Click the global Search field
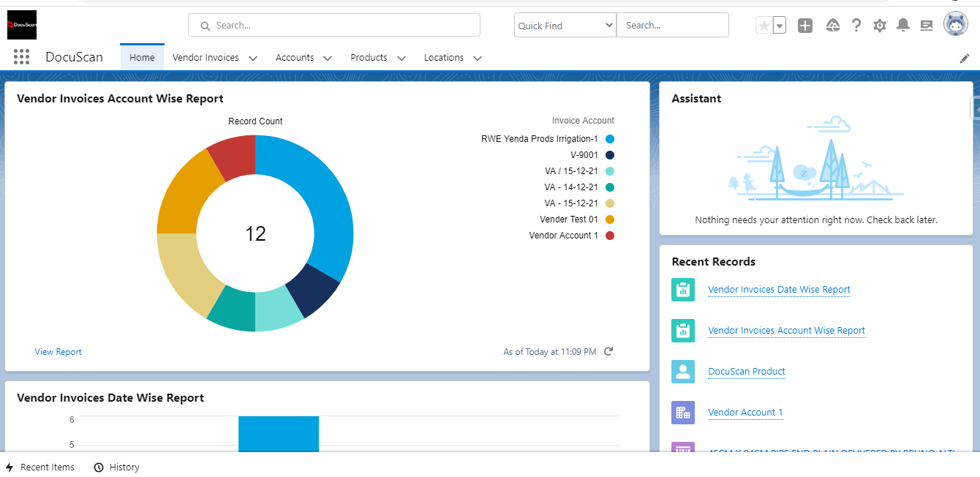The height and width of the screenshot is (477, 980). 333,24
